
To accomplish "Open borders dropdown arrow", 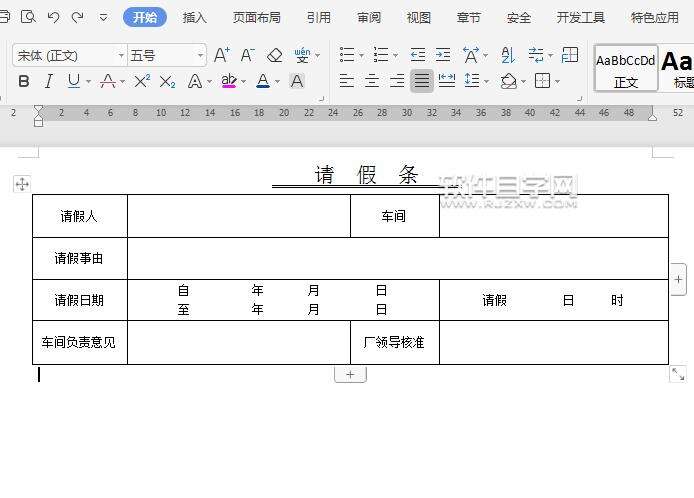I will click(557, 81).
